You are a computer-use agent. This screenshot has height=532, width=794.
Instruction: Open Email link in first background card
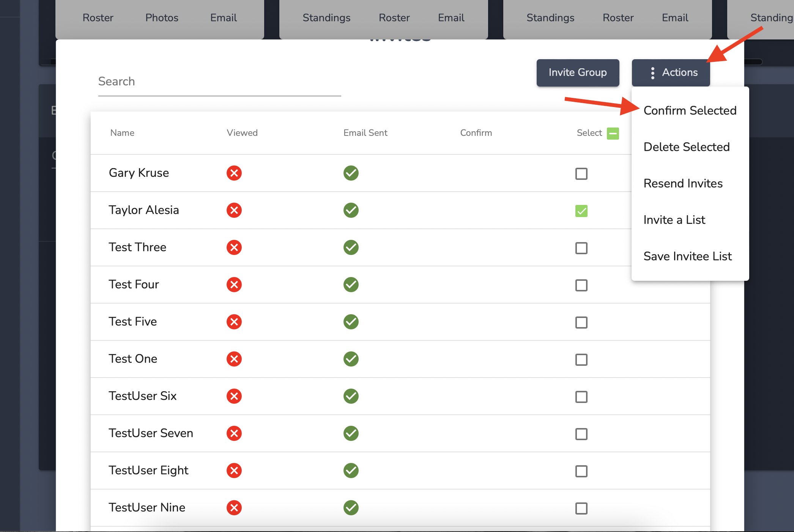tap(224, 18)
